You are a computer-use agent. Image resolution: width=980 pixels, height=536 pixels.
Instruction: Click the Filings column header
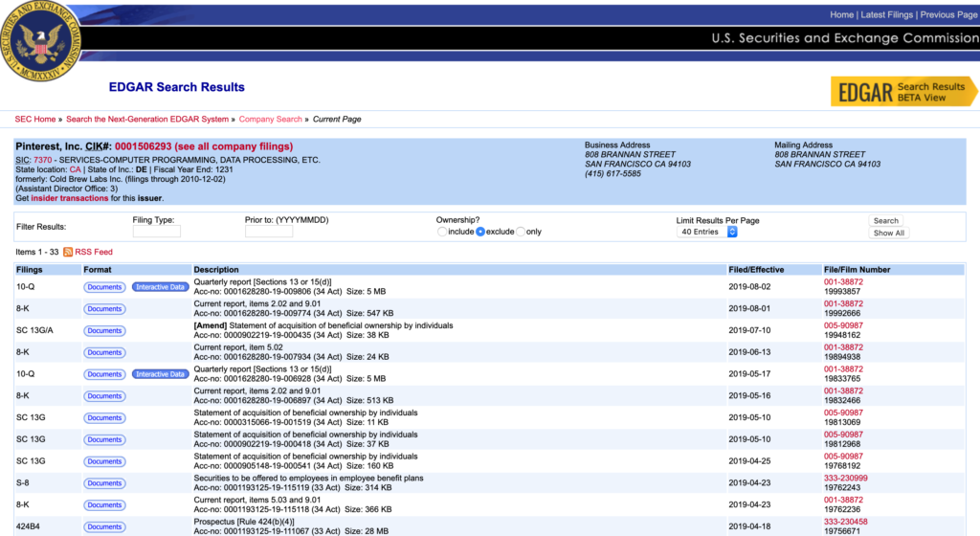[x=30, y=270]
